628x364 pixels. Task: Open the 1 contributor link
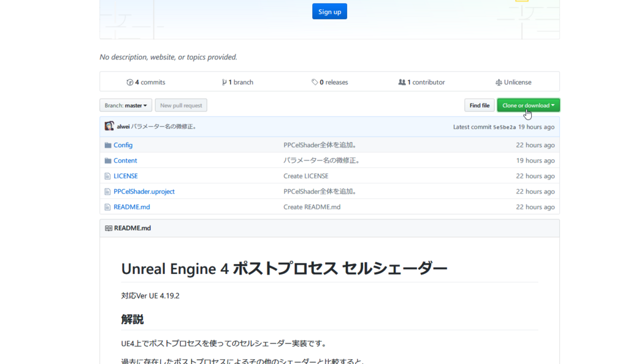point(421,82)
